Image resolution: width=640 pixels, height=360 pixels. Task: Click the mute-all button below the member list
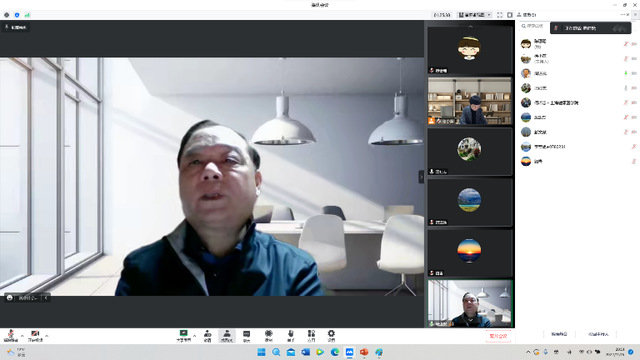(559, 334)
